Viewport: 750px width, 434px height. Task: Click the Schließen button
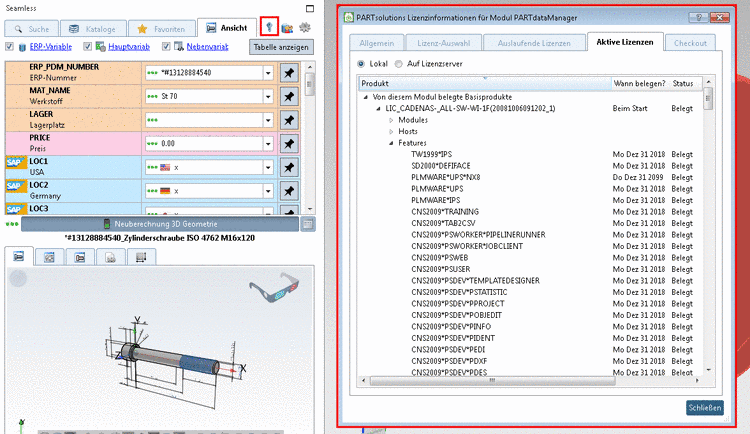tap(705, 408)
